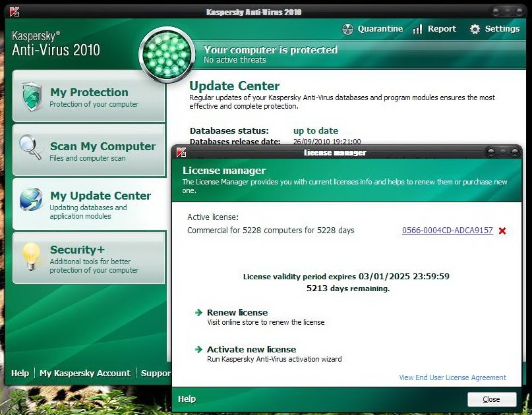
Task: Click the 'up to date' databases status
Action: [316, 131]
